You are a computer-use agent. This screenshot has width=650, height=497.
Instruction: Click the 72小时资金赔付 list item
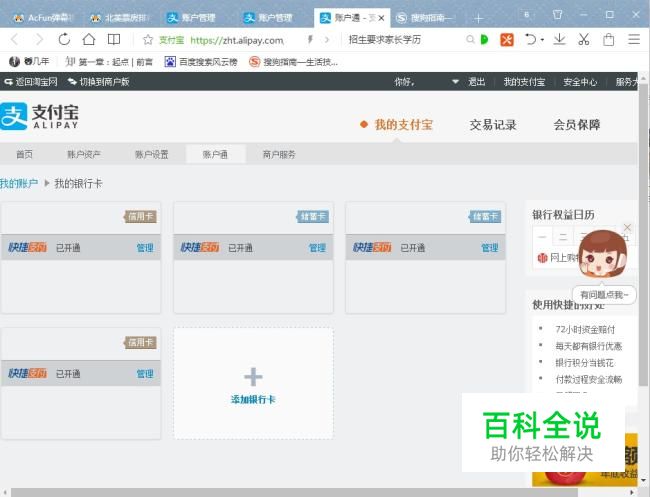[585, 330]
